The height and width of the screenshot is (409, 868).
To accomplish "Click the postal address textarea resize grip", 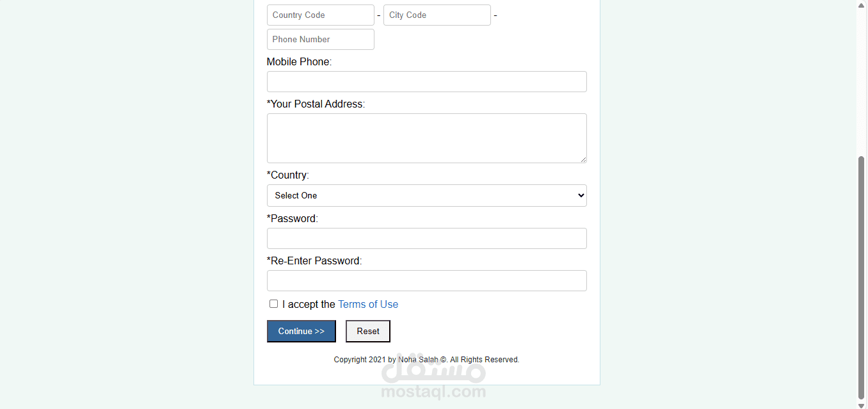I will 583,159.
